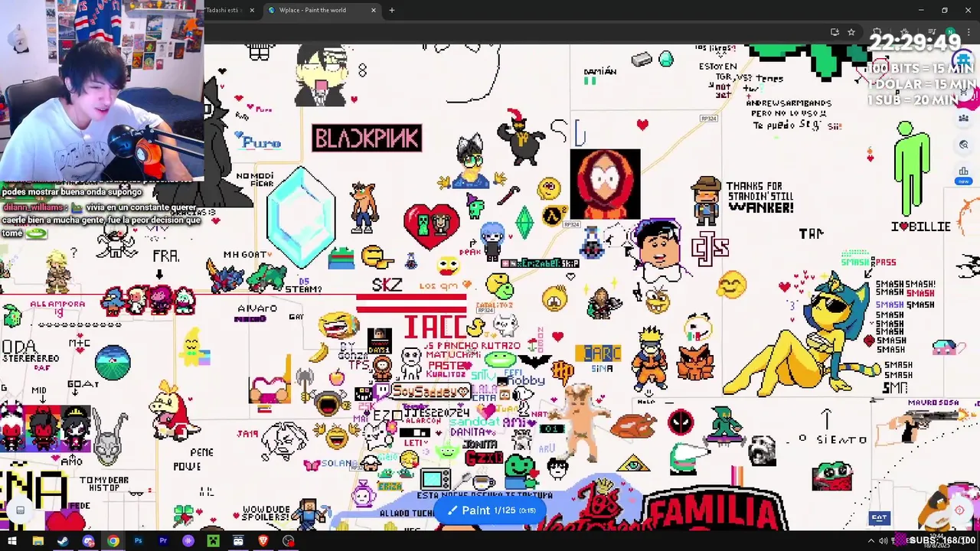Click the locate-me target icon at bottom right

959,510
